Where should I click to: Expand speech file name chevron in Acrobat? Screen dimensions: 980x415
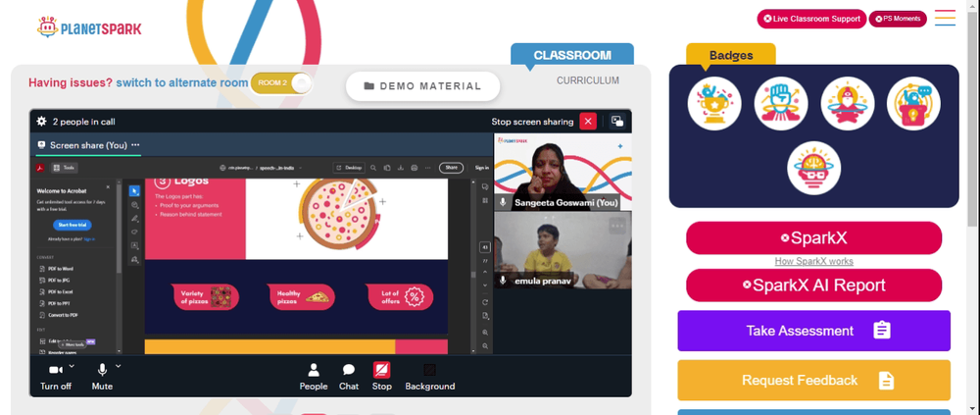point(301,168)
